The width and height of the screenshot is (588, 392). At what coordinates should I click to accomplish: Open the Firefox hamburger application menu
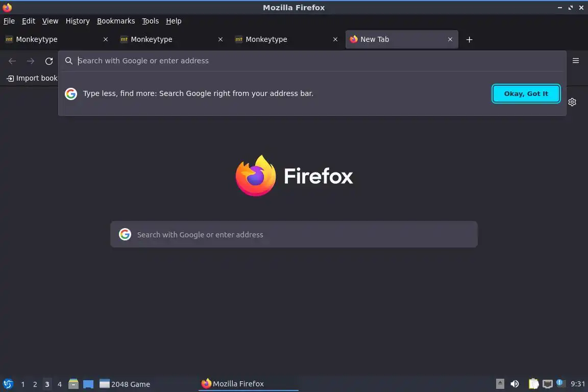[x=576, y=61]
